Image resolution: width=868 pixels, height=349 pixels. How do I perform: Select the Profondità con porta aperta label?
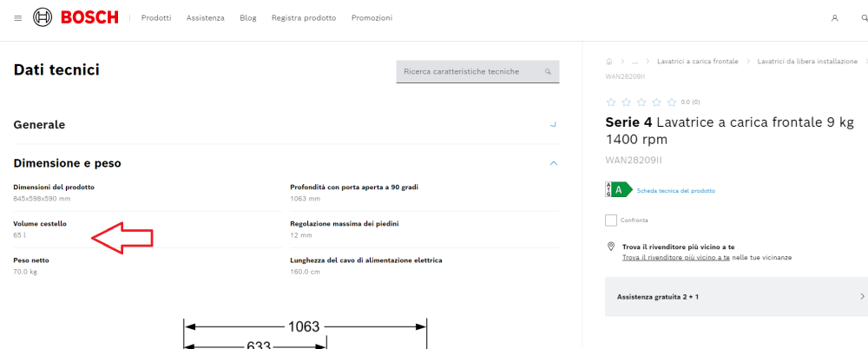pyautogui.click(x=354, y=188)
